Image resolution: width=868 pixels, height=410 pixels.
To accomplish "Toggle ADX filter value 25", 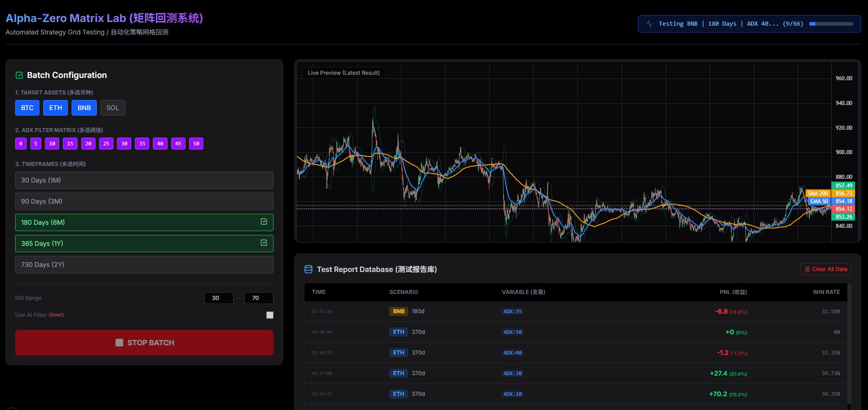I will tap(106, 144).
